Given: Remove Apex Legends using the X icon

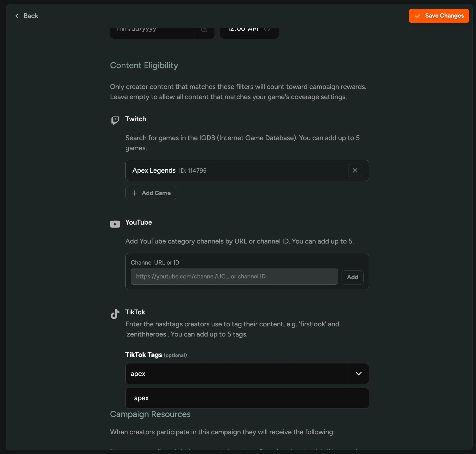Looking at the screenshot, I should [355, 170].
